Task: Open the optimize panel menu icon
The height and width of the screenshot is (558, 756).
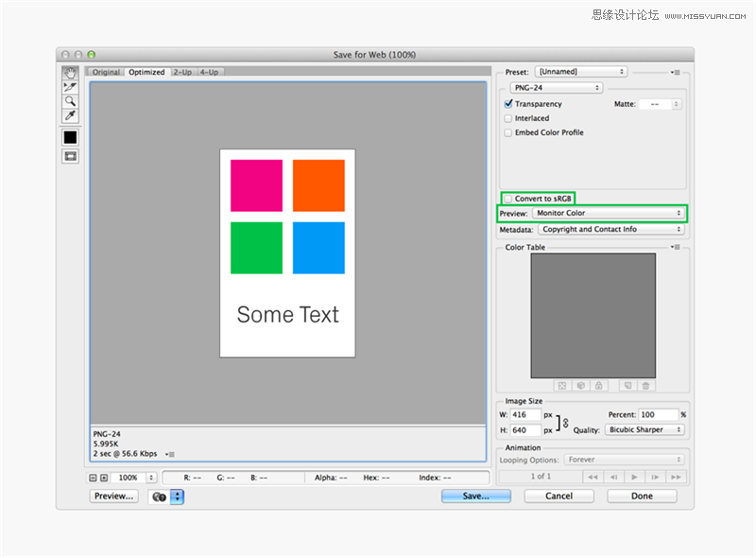Action: [x=676, y=73]
